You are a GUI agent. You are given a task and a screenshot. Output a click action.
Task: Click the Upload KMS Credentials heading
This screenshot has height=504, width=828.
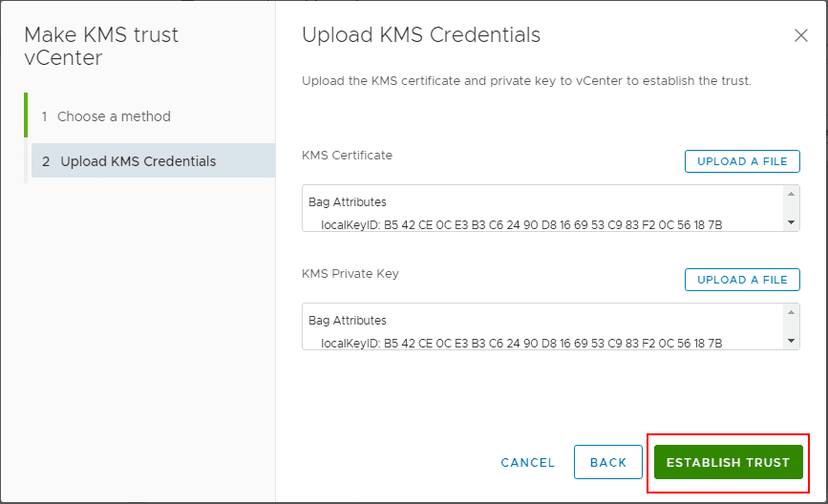click(x=421, y=35)
